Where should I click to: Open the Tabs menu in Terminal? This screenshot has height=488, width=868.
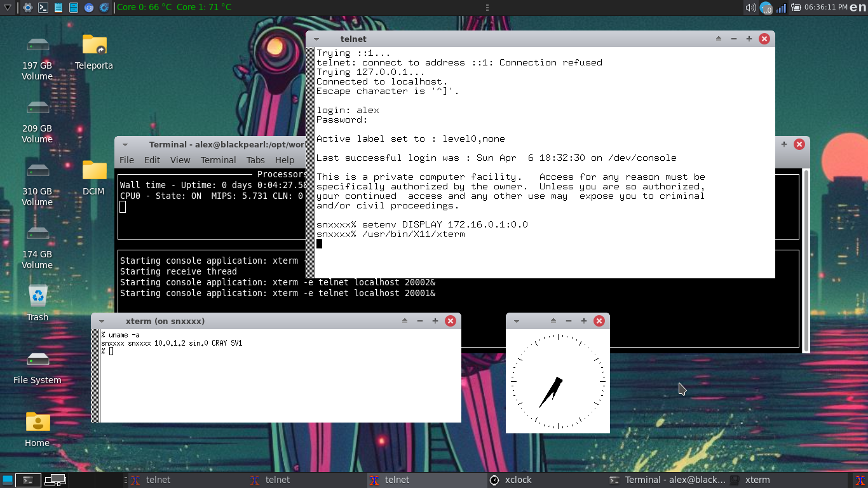pos(255,160)
